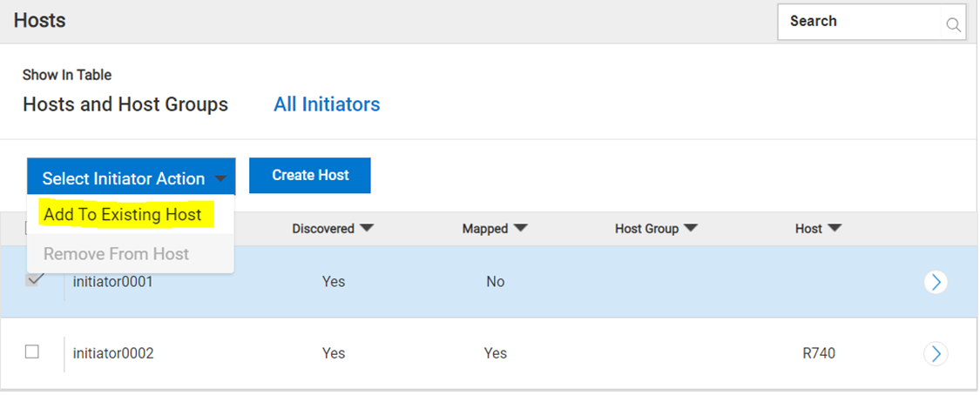This screenshot has width=980, height=395.
Task: Sort by Mapped column arrow
Action: pos(521,229)
